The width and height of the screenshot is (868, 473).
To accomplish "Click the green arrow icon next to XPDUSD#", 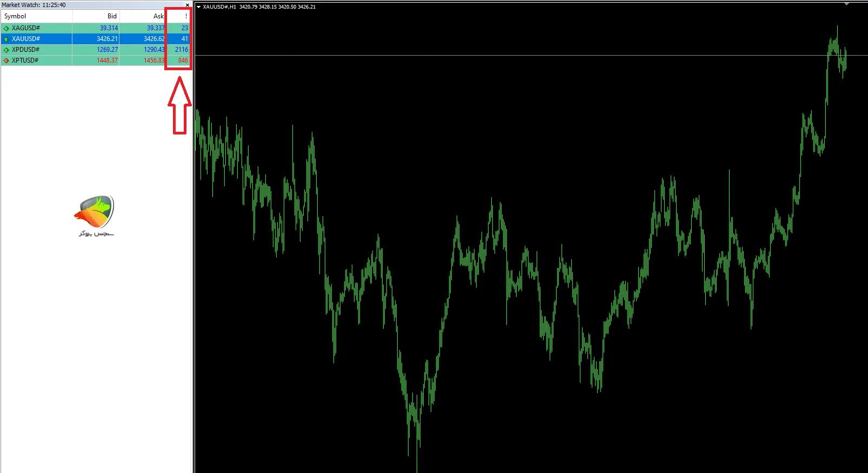I will pos(6,50).
